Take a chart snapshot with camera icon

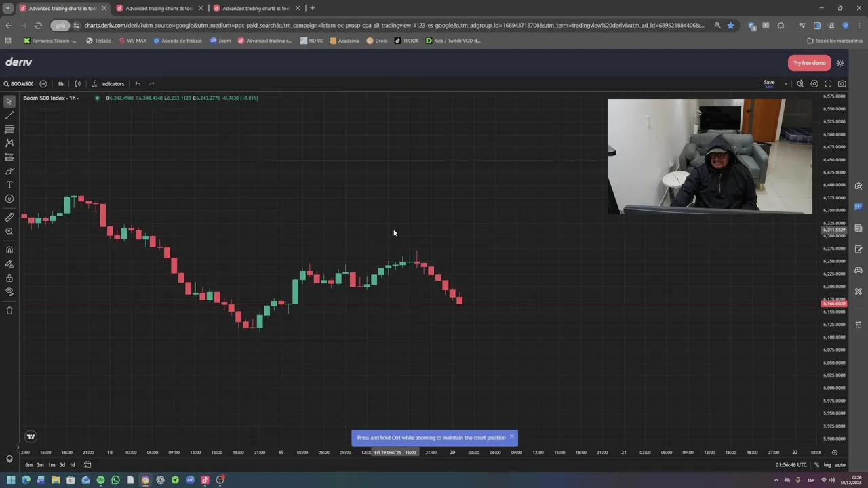[842, 84]
